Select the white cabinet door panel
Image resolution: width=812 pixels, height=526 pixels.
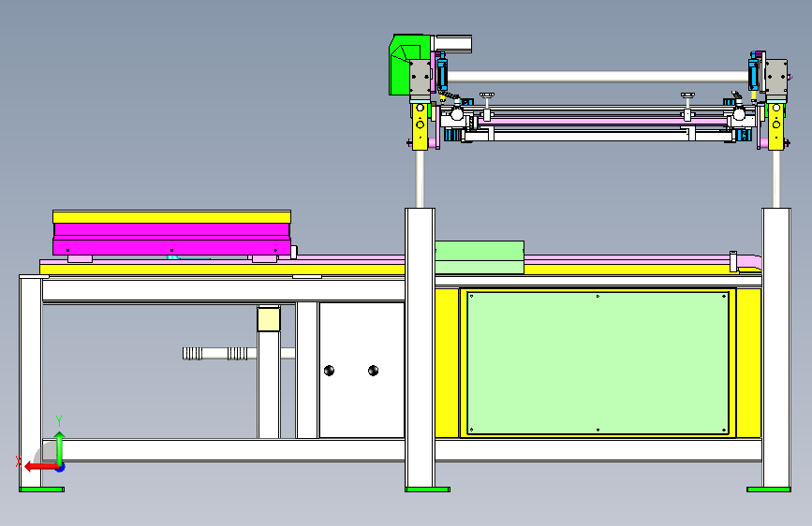[x=362, y=371]
